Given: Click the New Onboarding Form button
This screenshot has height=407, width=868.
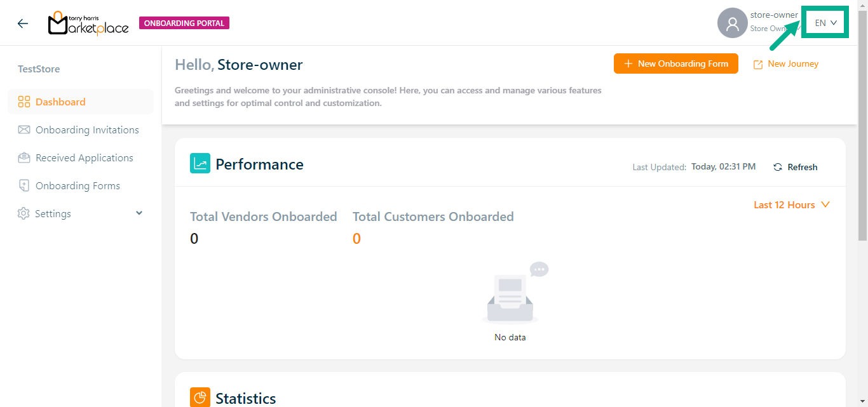Looking at the screenshot, I should [x=675, y=63].
